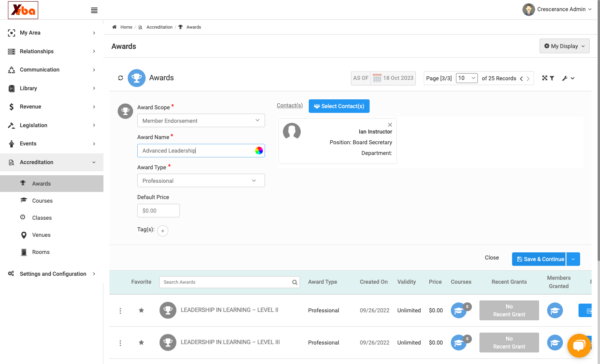This screenshot has width=600, height=364.
Task: Click Close button
Action: [x=492, y=258]
